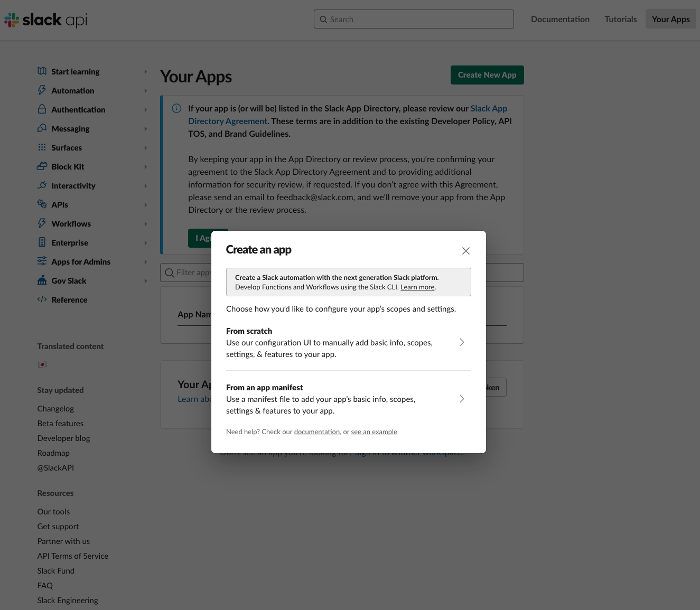Expand the Authentication section arrow
Viewport: 700px width, 610px height.
pos(145,110)
